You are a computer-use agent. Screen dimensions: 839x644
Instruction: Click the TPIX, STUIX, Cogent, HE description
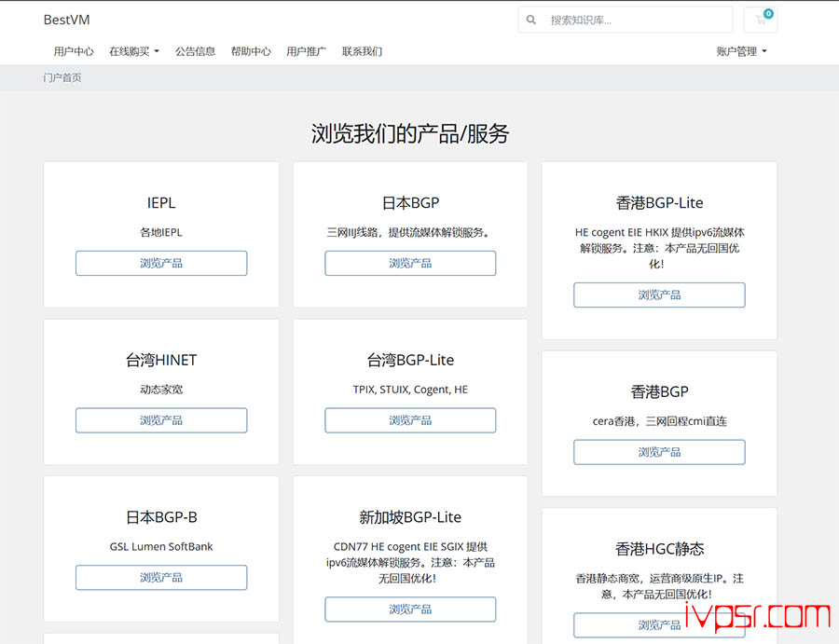(x=410, y=390)
